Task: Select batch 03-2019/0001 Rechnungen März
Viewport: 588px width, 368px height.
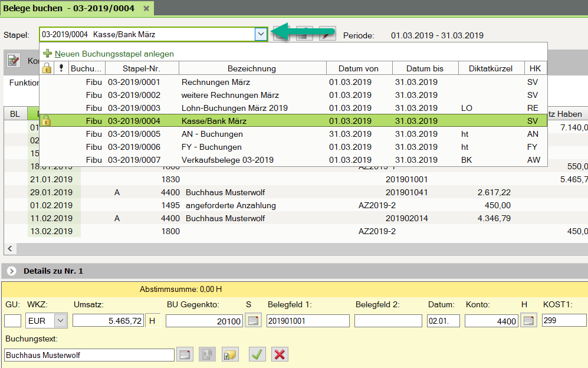Action: (293, 82)
